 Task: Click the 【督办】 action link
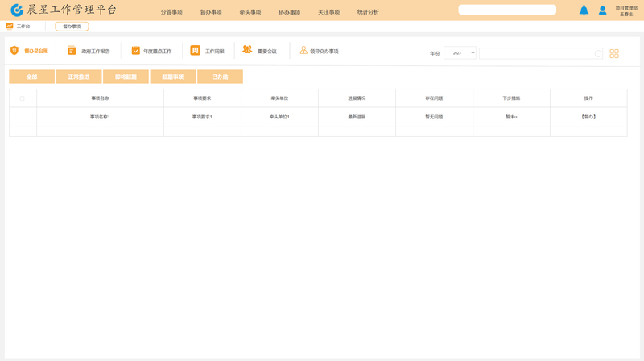588,117
